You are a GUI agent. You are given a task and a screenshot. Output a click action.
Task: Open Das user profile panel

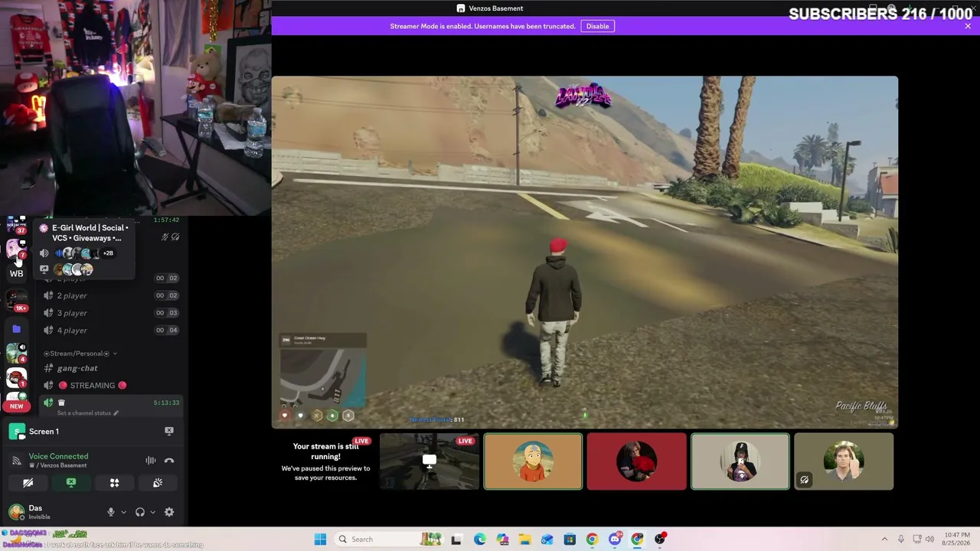pos(52,512)
